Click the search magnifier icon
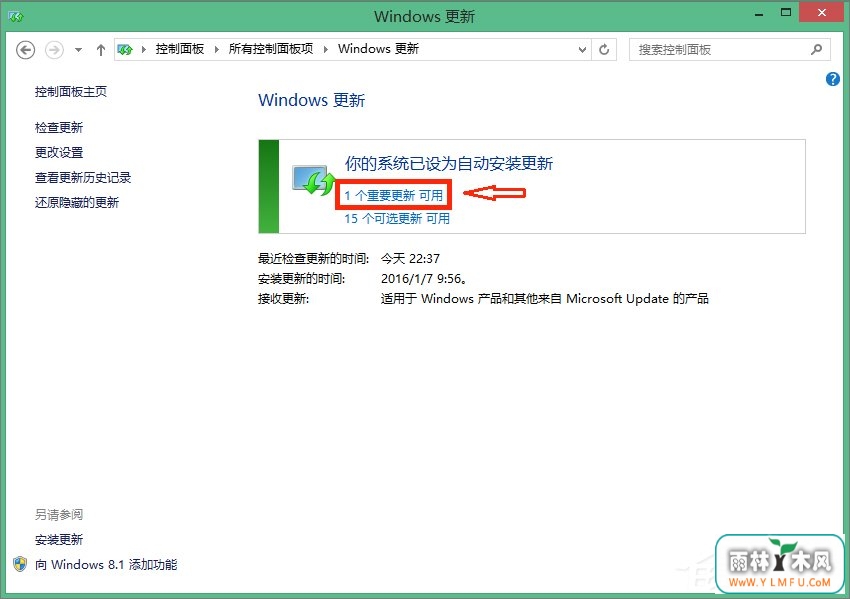Image resolution: width=850 pixels, height=599 pixels. point(816,50)
